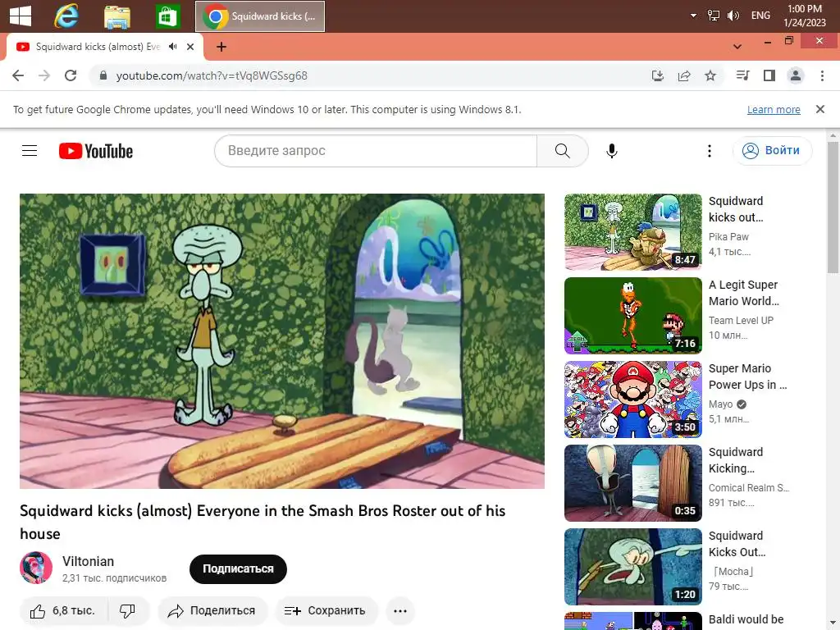
Task: Open the Mayo channel name
Action: pos(720,404)
